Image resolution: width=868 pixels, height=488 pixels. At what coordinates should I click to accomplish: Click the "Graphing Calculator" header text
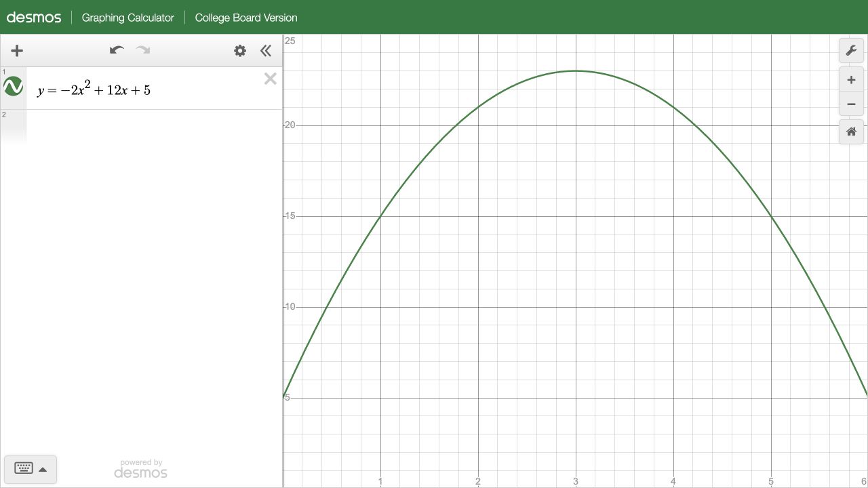[x=128, y=18]
